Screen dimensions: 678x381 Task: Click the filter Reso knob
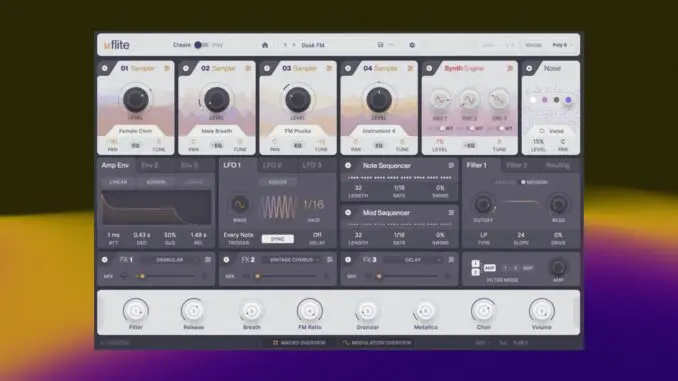tap(558, 204)
